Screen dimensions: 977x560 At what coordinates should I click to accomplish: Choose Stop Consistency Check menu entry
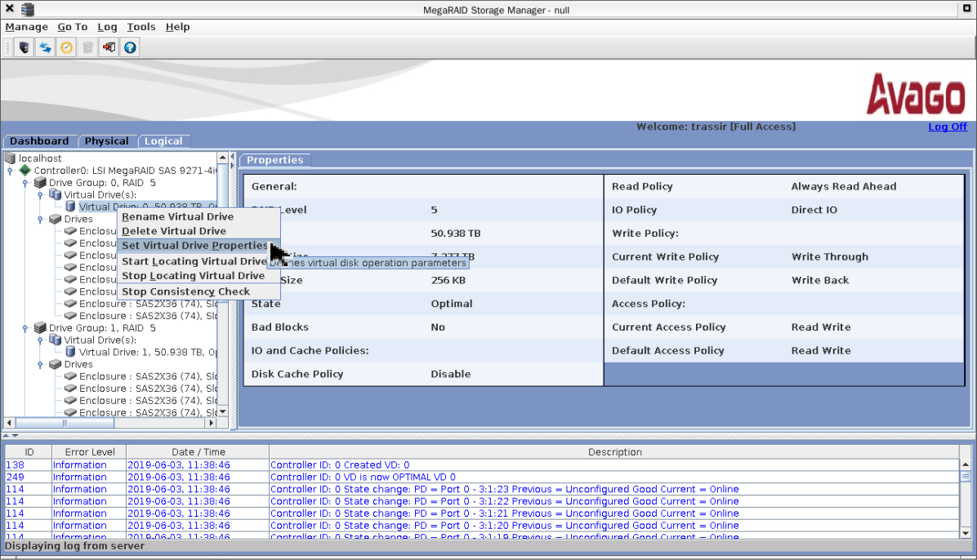185,291
